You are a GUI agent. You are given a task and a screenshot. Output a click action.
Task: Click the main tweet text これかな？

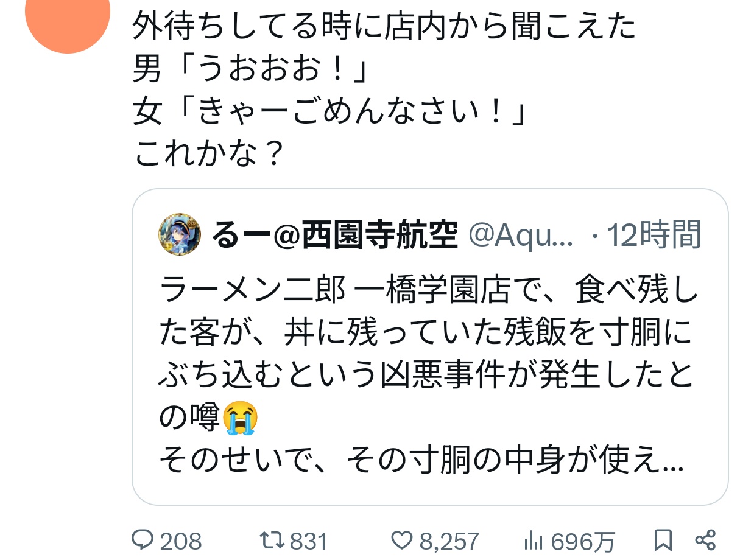209,155
